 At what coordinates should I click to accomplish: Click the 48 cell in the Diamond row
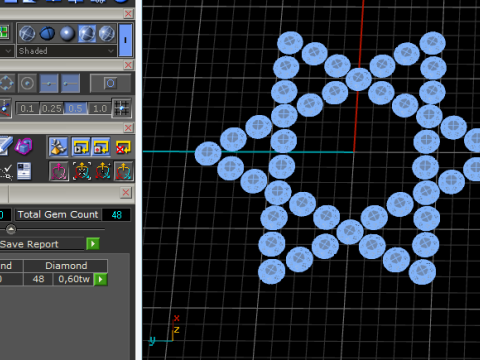[38, 279]
